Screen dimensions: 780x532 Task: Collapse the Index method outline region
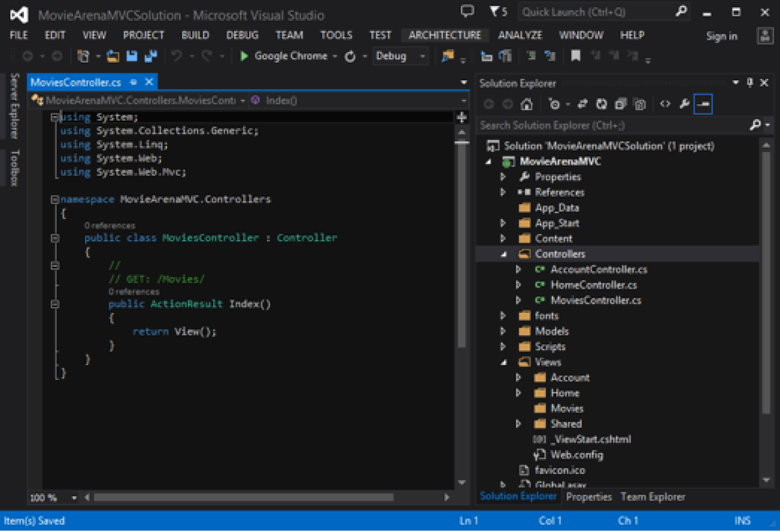click(x=55, y=304)
